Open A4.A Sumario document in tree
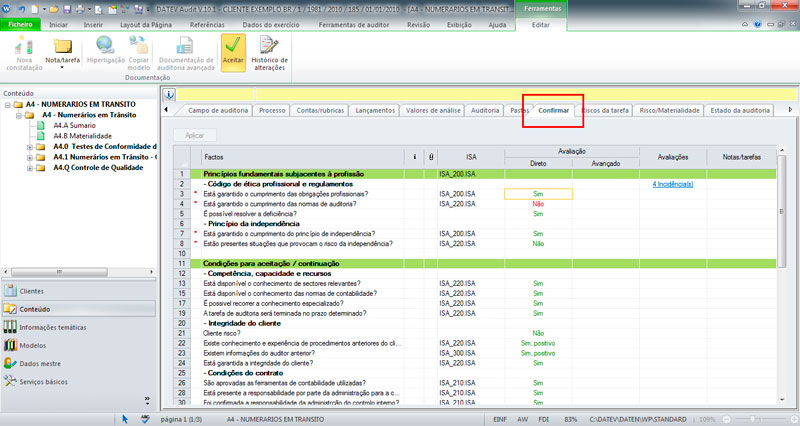Screen dimensions: 800x426 click(x=74, y=126)
